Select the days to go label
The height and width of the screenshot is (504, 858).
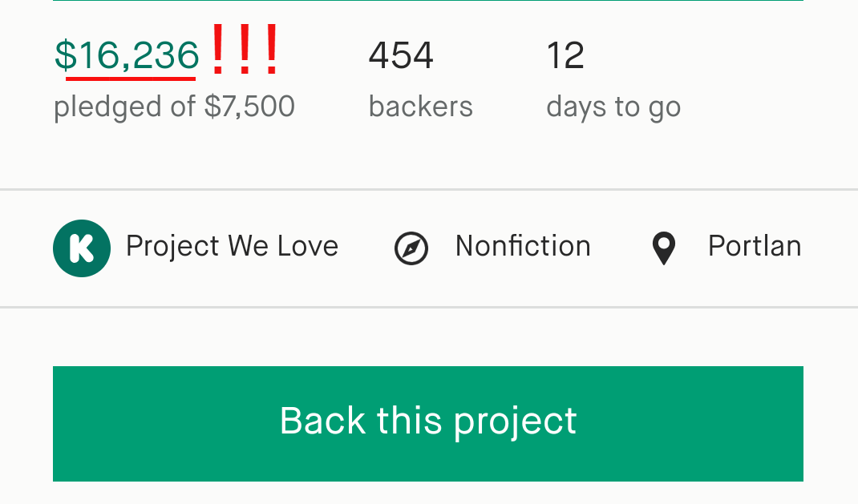[x=613, y=107]
